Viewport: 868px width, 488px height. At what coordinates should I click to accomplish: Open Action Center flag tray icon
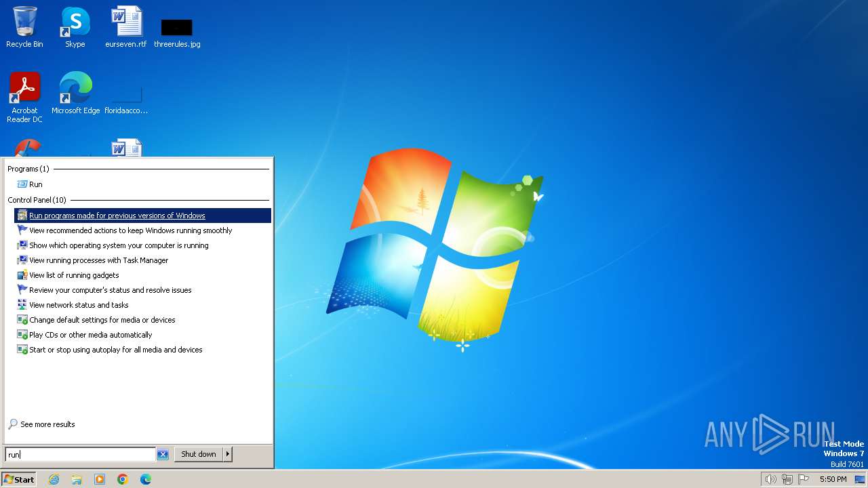click(x=804, y=479)
